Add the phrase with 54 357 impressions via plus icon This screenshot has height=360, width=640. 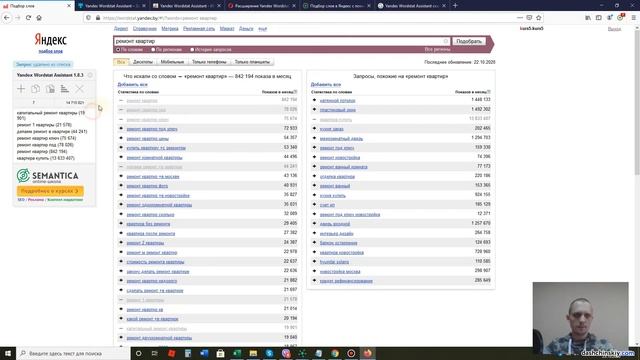point(121,138)
